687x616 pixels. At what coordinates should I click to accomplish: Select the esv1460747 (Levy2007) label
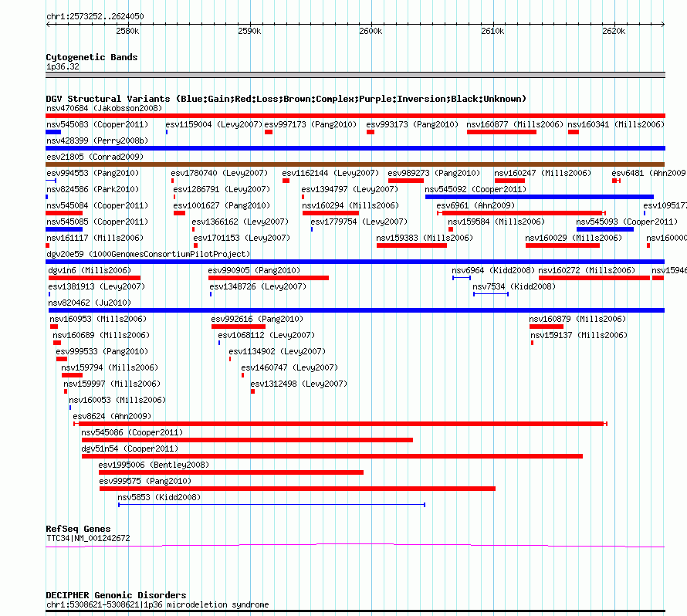[x=289, y=367]
